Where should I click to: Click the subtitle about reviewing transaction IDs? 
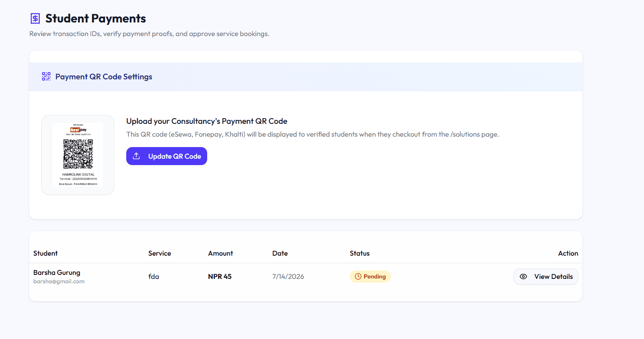(149, 34)
